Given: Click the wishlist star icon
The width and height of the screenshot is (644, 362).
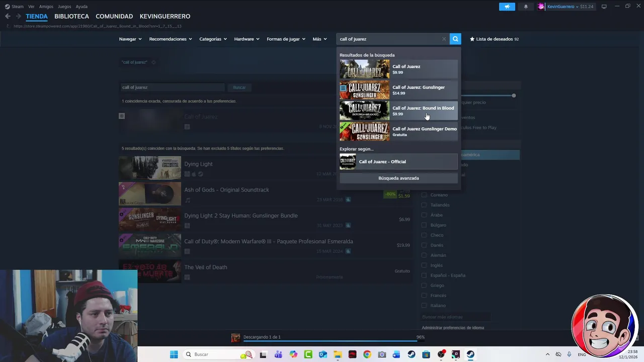Looking at the screenshot, I should click(x=472, y=39).
